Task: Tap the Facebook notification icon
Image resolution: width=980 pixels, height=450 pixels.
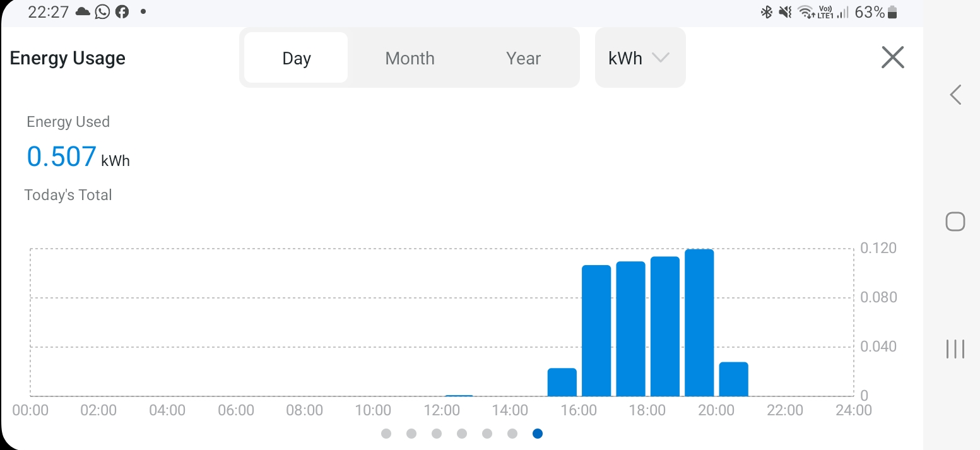Action: point(122,12)
